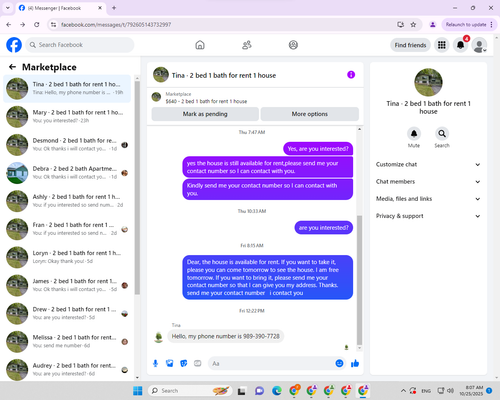Open Microsoft Edge from taskbar
The width and height of the screenshot is (500, 400).
click(277, 391)
